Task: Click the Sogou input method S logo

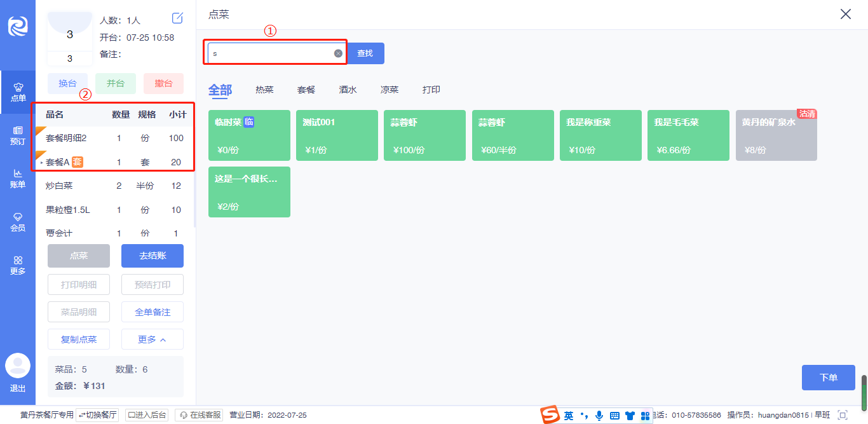Action: [x=550, y=415]
